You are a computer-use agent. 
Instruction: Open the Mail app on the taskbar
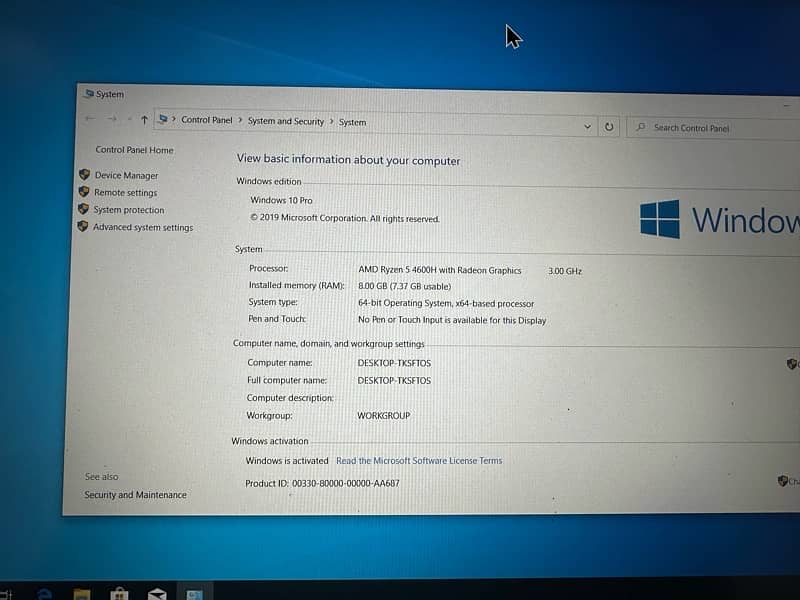(x=157, y=594)
